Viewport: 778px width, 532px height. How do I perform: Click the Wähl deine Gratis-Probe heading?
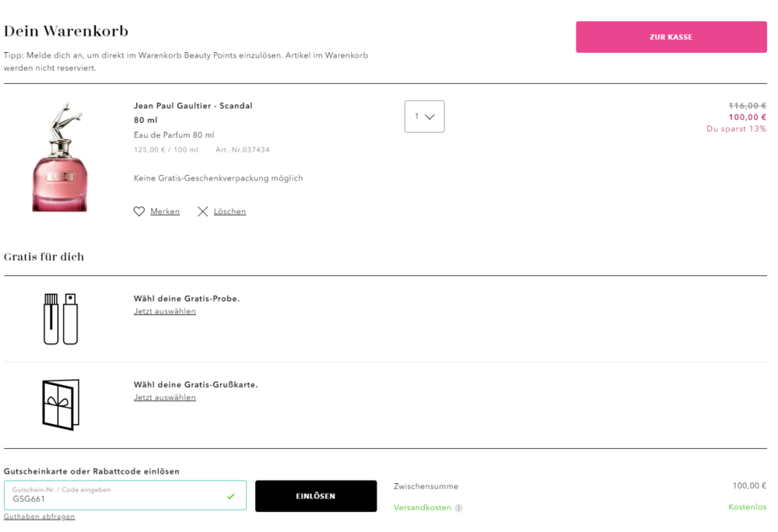tap(187, 299)
